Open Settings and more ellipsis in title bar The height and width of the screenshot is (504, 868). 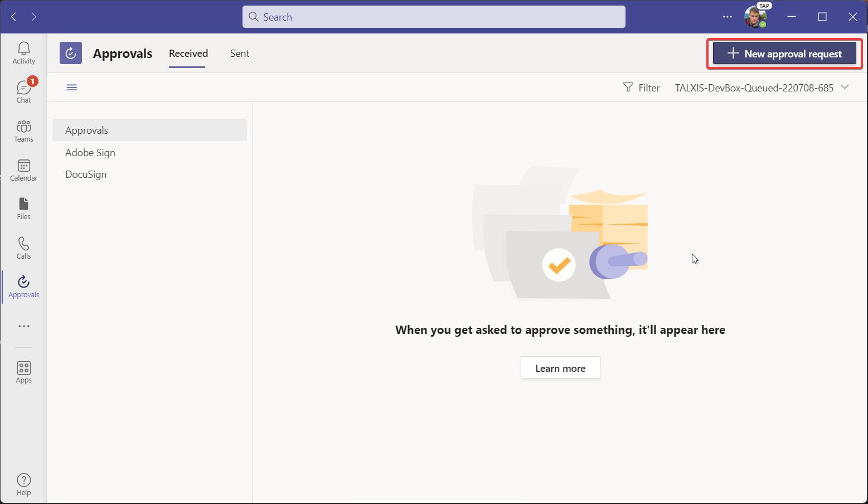tap(728, 17)
